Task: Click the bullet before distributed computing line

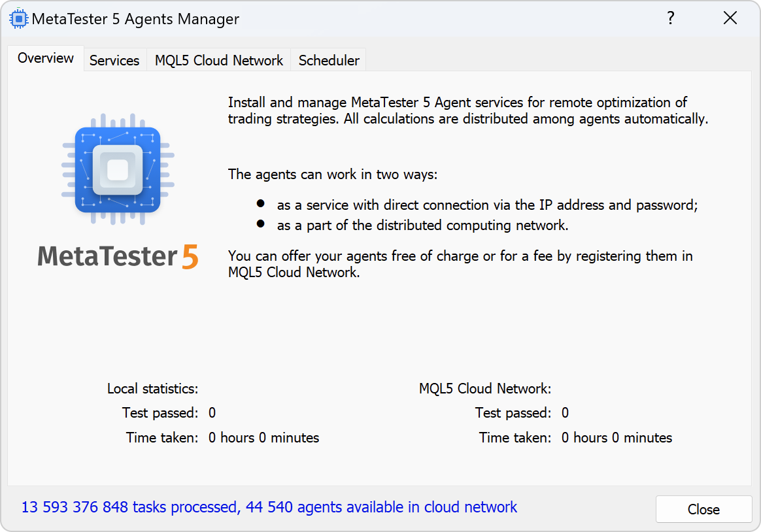Action: 261,224
